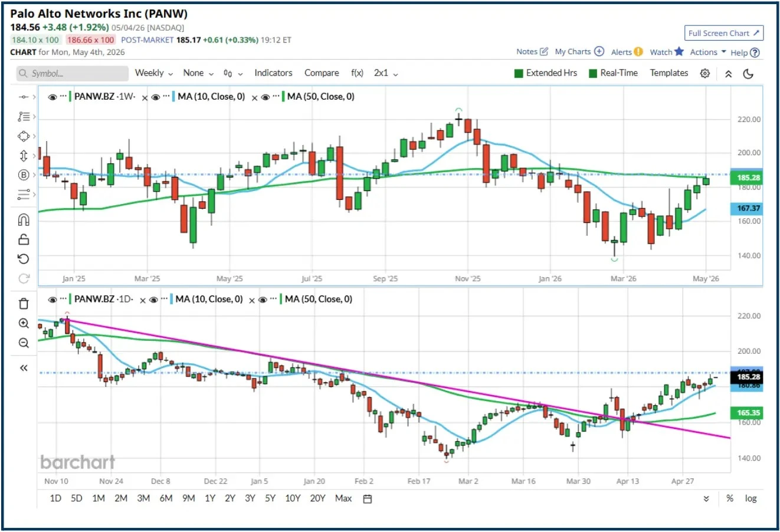Screen dimensions: 780x532
Task: Click the circled B marker tool
Action: [24, 175]
